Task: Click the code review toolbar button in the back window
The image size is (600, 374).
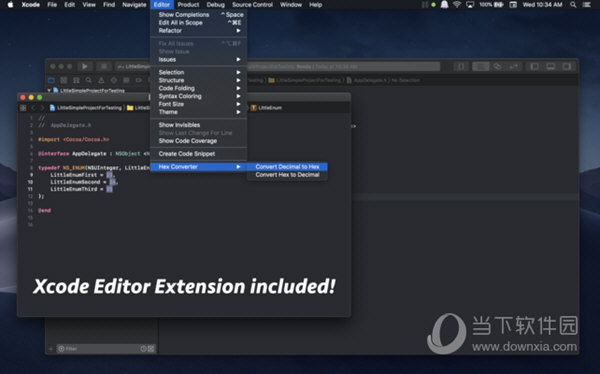Action: click(461, 67)
